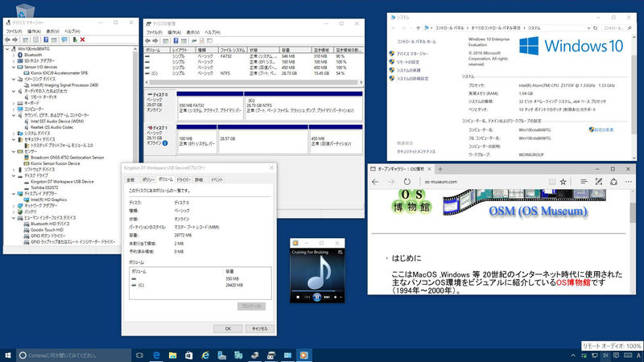Open the System window address bar dropdown
The width and height of the screenshot is (644, 362).
588,28
